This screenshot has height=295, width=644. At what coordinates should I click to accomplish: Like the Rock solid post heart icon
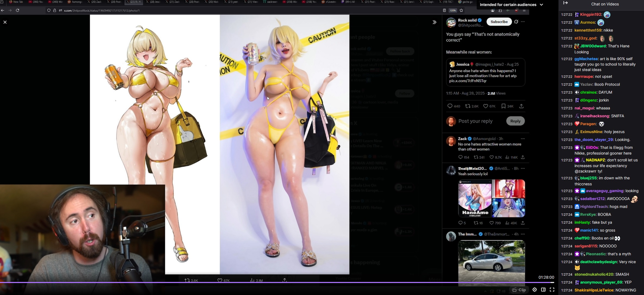486,106
